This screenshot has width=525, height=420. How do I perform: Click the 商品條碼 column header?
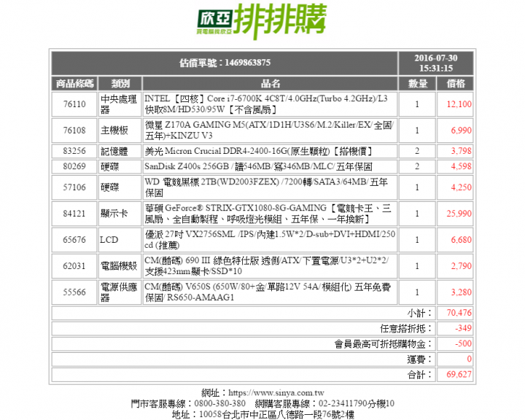pyautogui.click(x=74, y=83)
